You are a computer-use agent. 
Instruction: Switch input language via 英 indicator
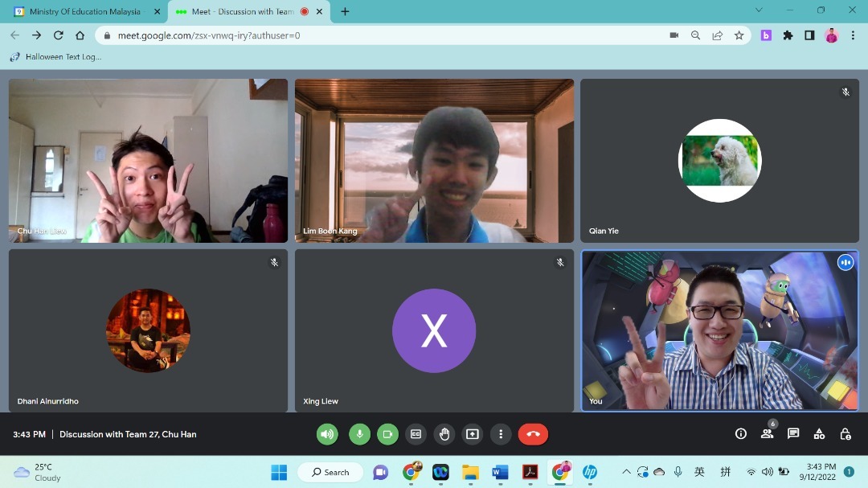pyautogui.click(x=700, y=472)
